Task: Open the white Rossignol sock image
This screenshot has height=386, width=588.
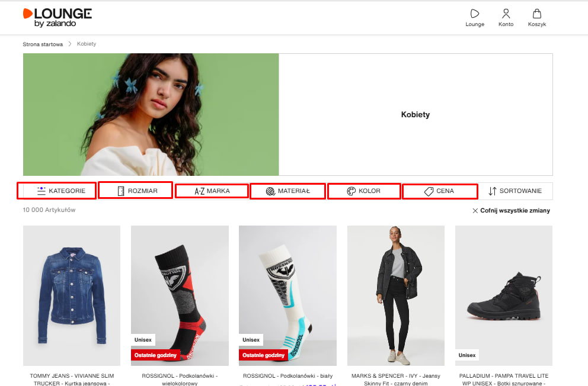Action: 287,295
